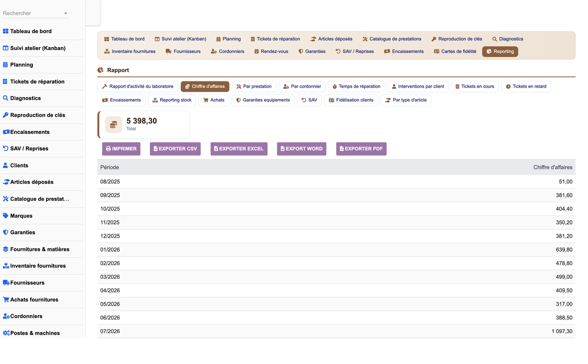Click the 1 097,30 revenue value
The width and height of the screenshot is (588, 364).
(x=562, y=332)
